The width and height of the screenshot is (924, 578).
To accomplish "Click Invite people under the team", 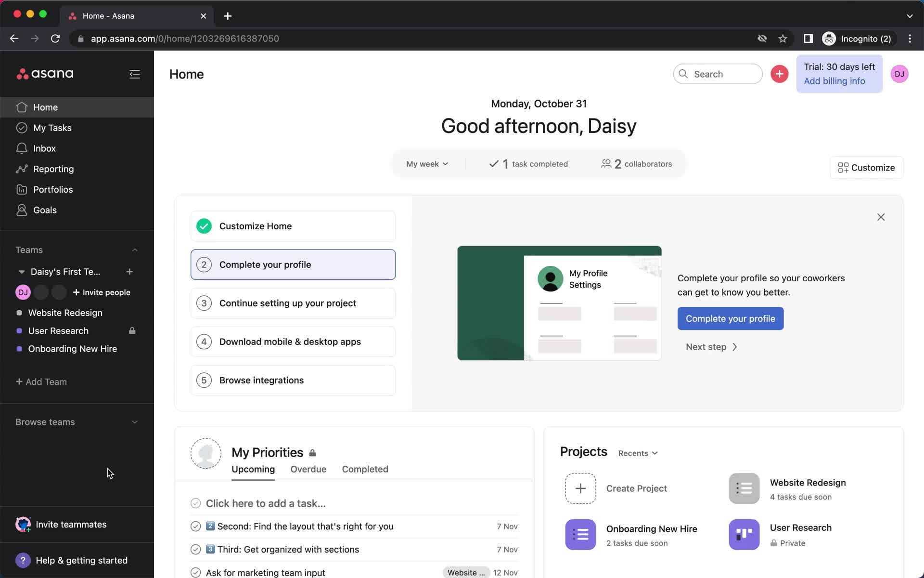I will click(102, 292).
